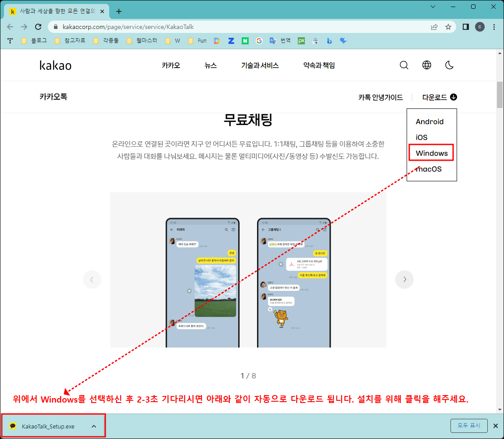
Task: Open the Naver bookmark icon
Action: [245, 40]
